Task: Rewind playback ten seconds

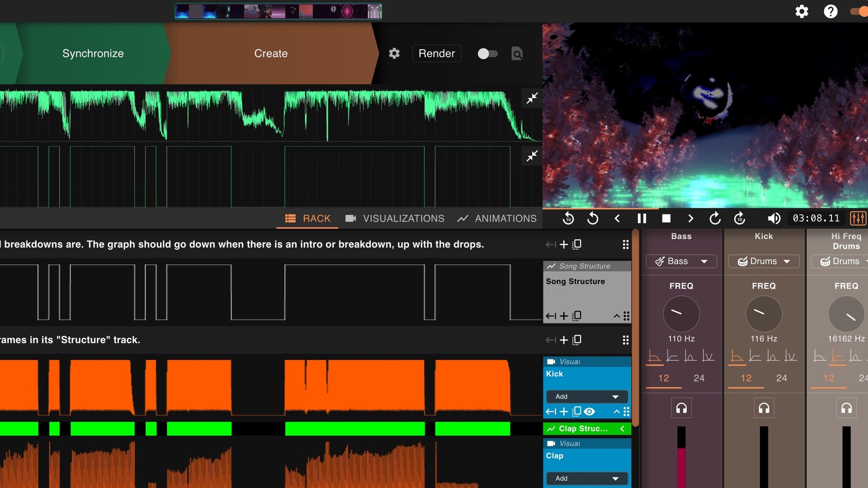Action: tap(569, 218)
